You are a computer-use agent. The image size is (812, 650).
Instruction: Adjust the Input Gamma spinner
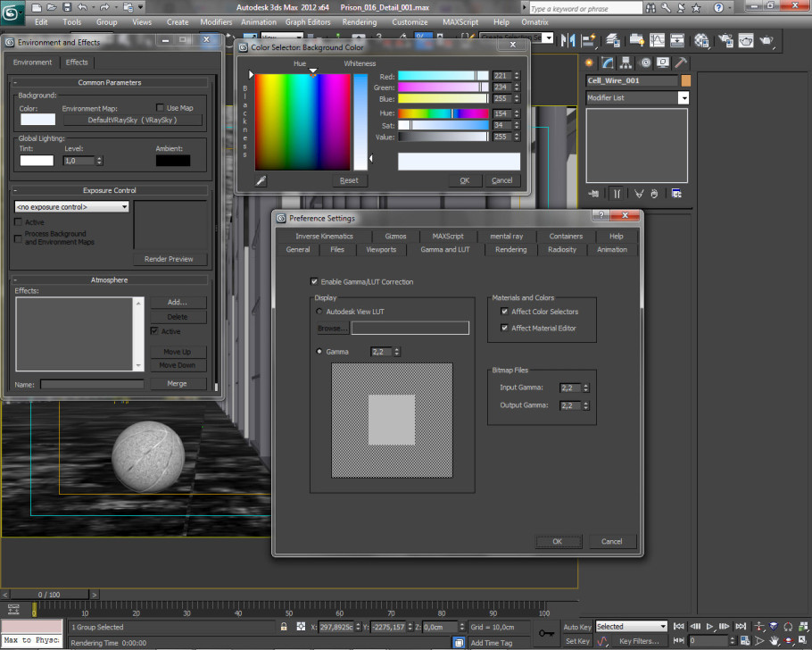pos(585,387)
